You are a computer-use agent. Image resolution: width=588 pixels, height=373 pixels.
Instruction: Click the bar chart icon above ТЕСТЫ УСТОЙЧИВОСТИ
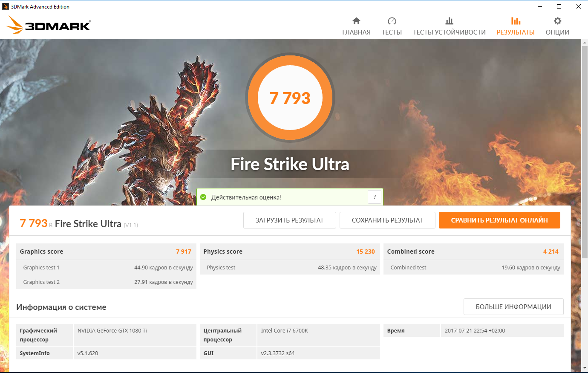pyautogui.click(x=449, y=21)
